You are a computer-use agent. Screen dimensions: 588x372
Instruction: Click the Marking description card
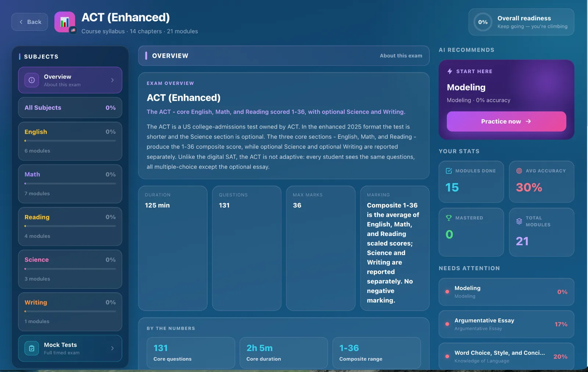(x=395, y=248)
